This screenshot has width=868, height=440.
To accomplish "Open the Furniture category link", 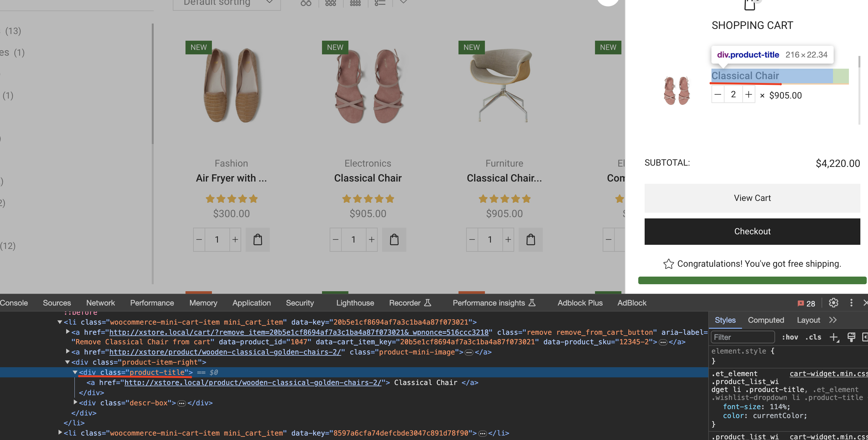I will [504, 163].
